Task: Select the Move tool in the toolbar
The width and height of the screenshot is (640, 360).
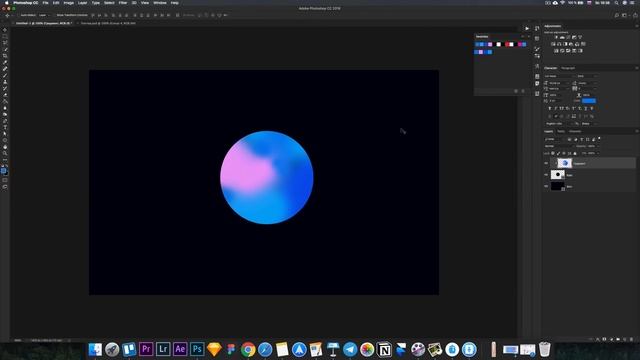Action: pyautogui.click(x=5, y=30)
